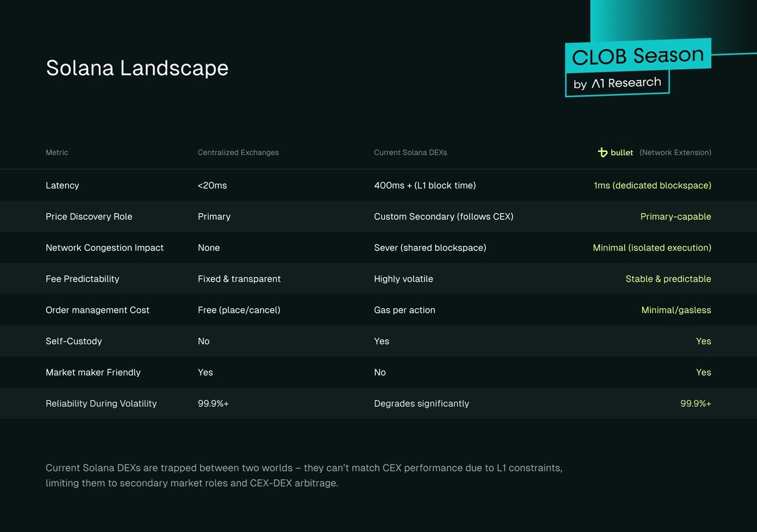
Task: Click 'No' in the Self-Custody row
Action: click(203, 341)
